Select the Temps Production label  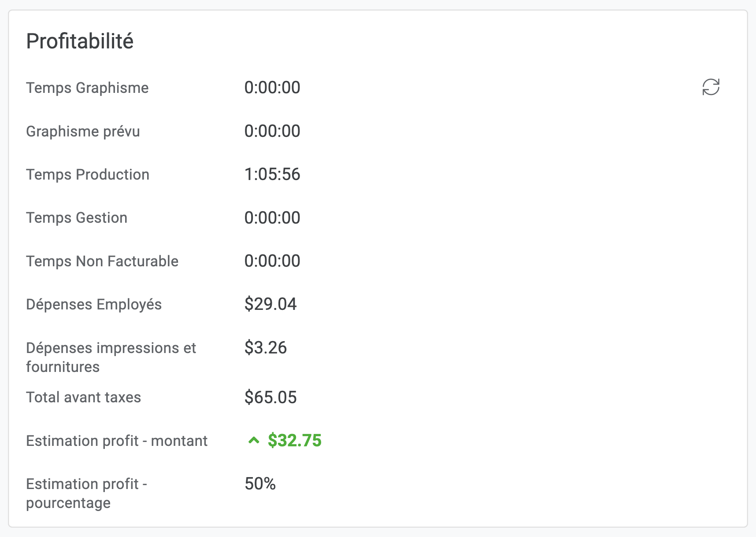coord(88,175)
